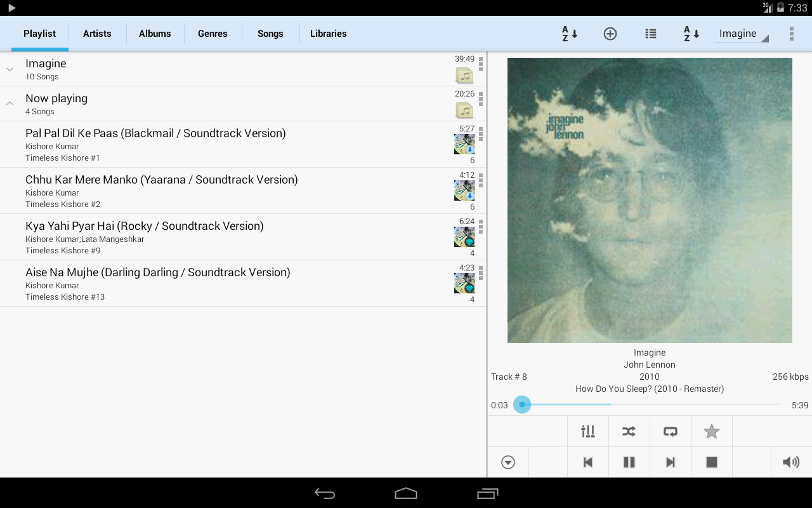Select song Aise Na Mujhe
Viewport: 812px width, 508px height.
[x=243, y=283]
